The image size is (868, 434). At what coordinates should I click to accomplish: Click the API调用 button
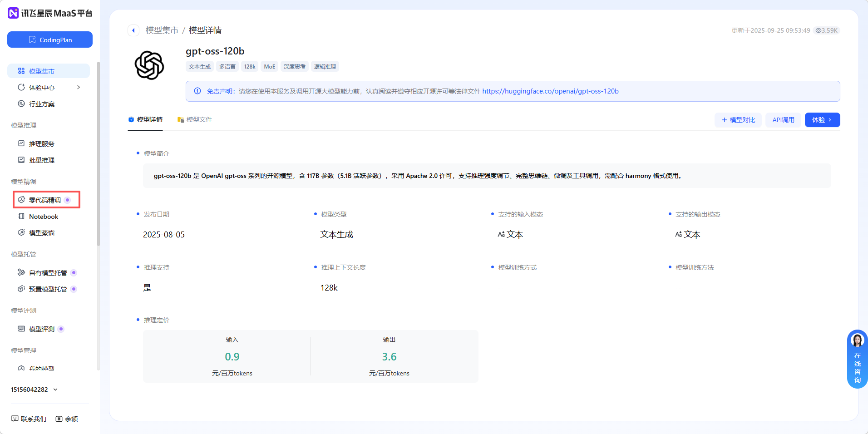coord(784,120)
